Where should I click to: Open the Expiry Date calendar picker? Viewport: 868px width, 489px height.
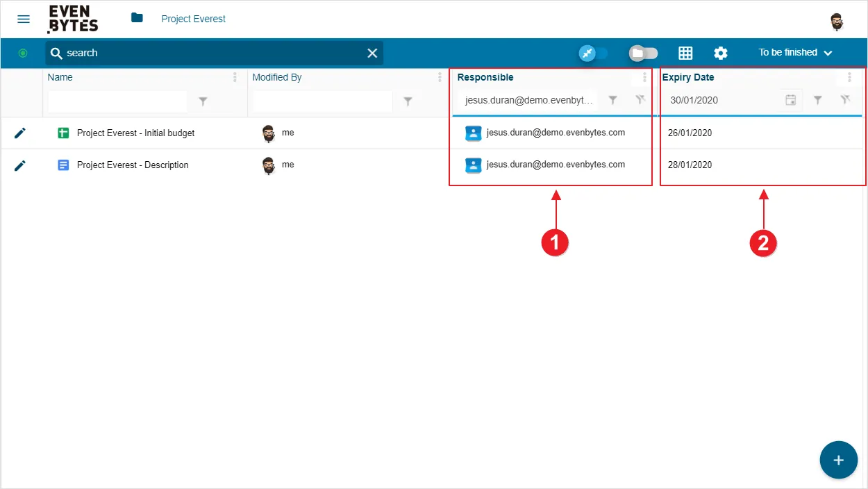pyautogui.click(x=790, y=100)
